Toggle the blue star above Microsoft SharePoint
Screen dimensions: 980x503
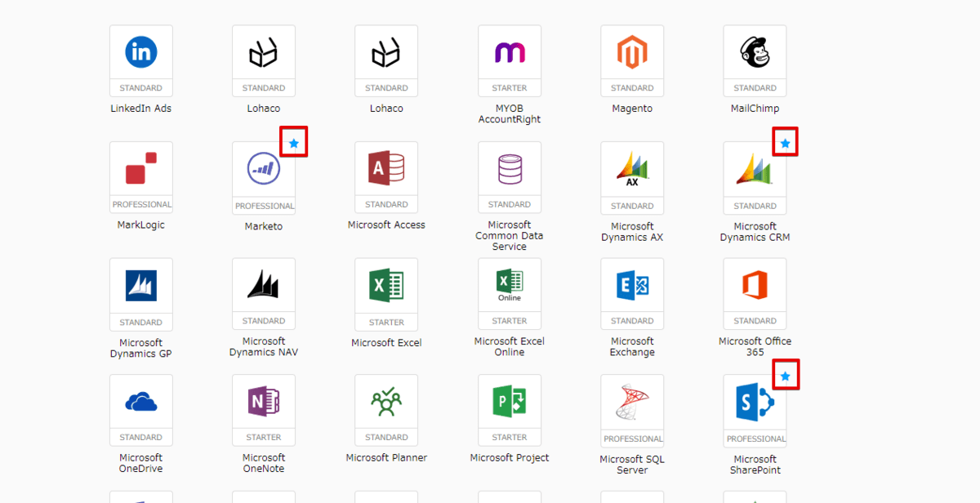(x=785, y=376)
